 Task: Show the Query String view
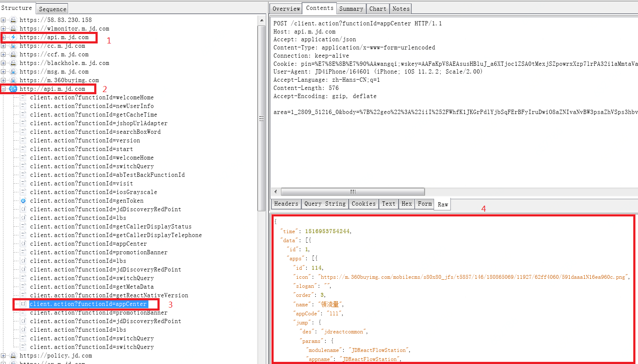click(x=325, y=204)
